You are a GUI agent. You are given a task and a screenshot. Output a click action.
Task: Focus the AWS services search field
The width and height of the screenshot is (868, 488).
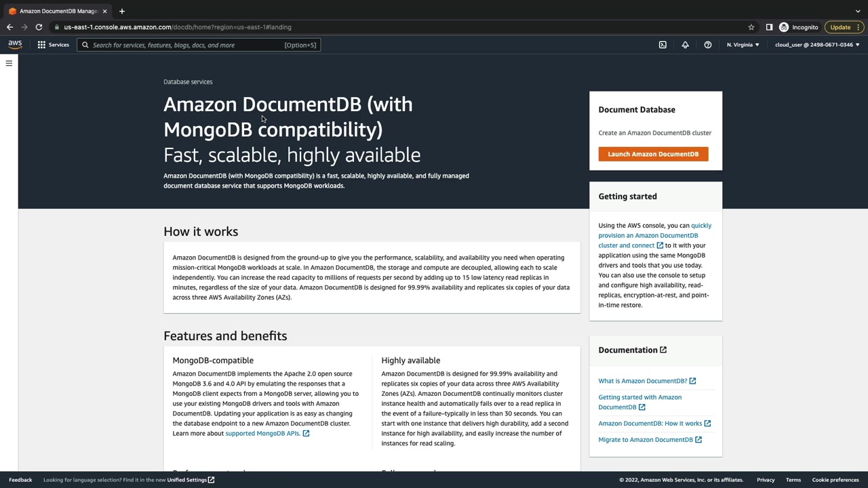click(x=199, y=45)
